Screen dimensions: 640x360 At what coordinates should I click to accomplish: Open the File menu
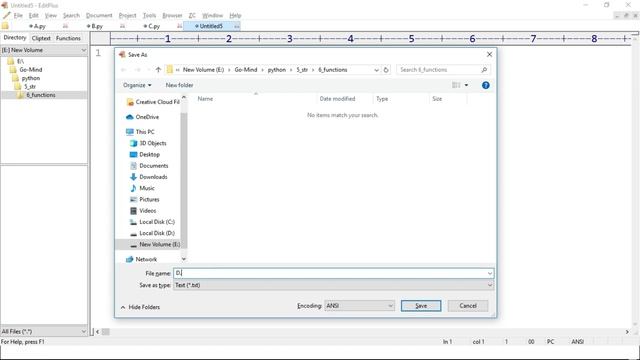click(18, 16)
